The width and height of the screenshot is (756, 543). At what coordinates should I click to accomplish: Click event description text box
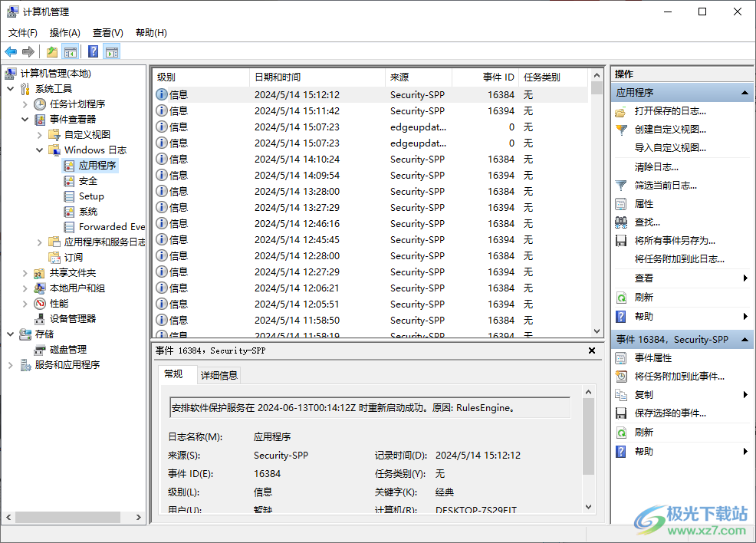point(370,408)
